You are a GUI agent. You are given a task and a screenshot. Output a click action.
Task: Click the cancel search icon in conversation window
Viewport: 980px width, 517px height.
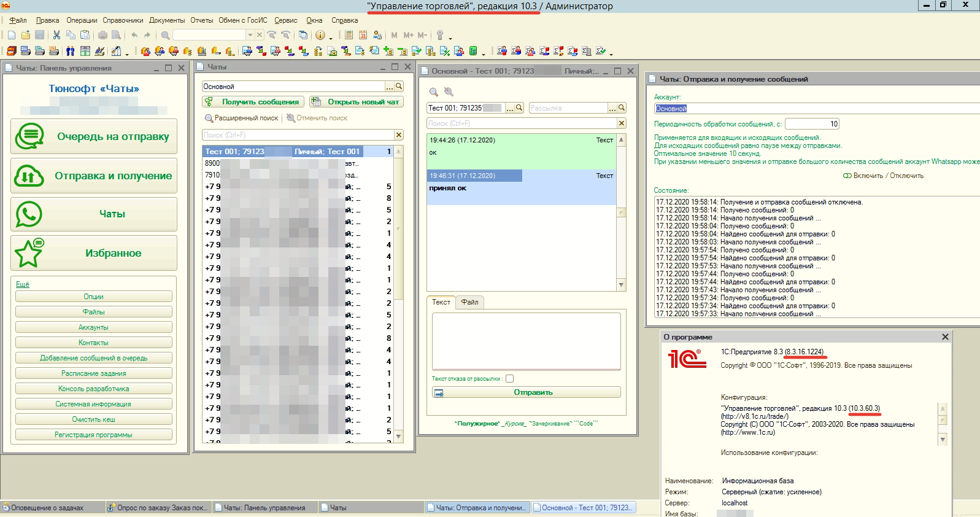[449, 91]
